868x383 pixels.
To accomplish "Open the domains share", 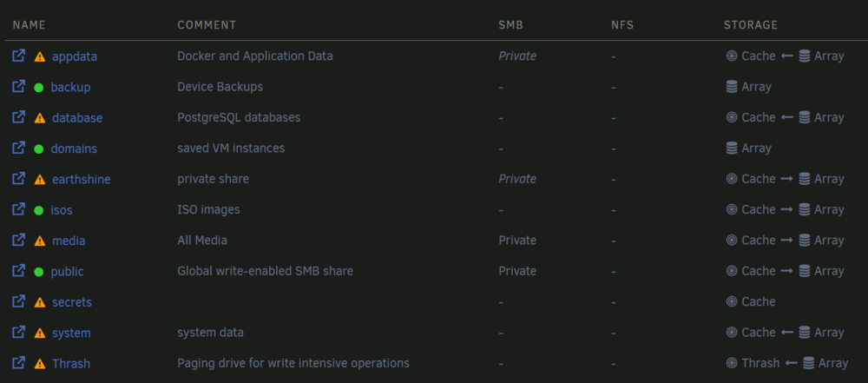I will point(74,149).
